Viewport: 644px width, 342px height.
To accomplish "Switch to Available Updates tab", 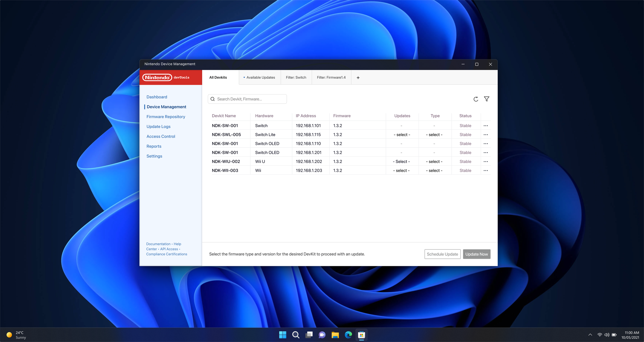I will [260, 77].
